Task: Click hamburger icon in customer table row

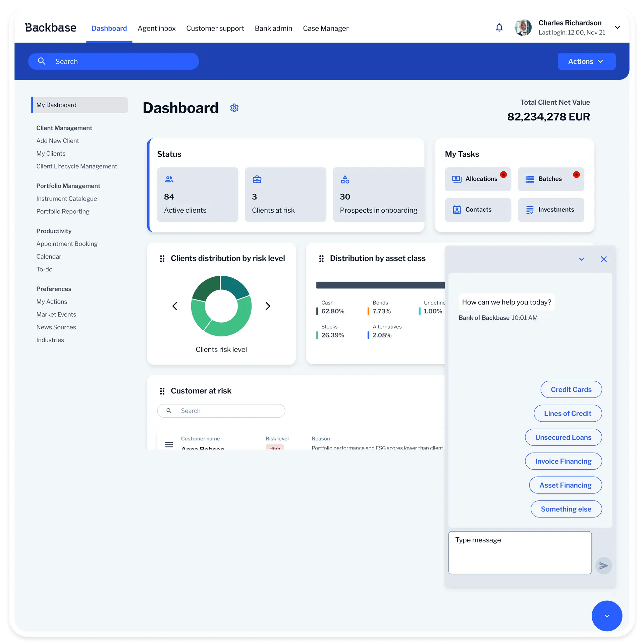Action: pyautogui.click(x=169, y=445)
